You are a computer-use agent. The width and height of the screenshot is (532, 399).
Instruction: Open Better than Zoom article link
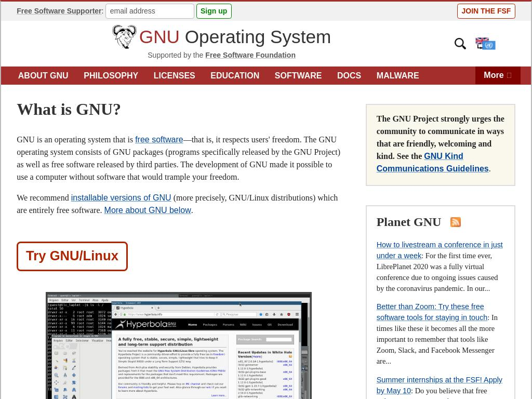point(432,312)
